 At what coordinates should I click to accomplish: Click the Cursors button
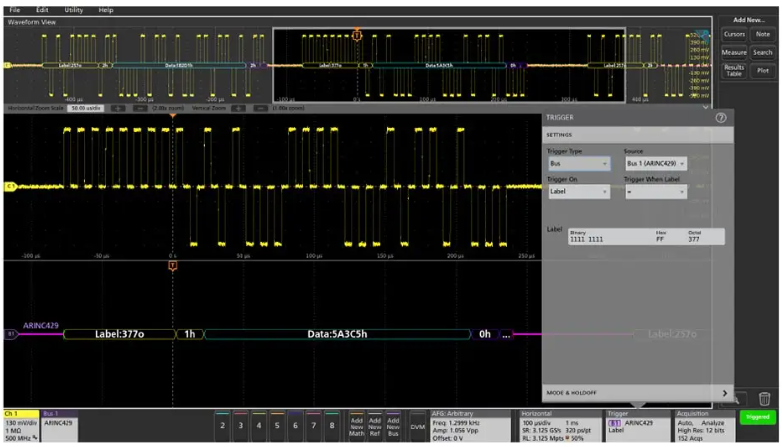point(734,34)
